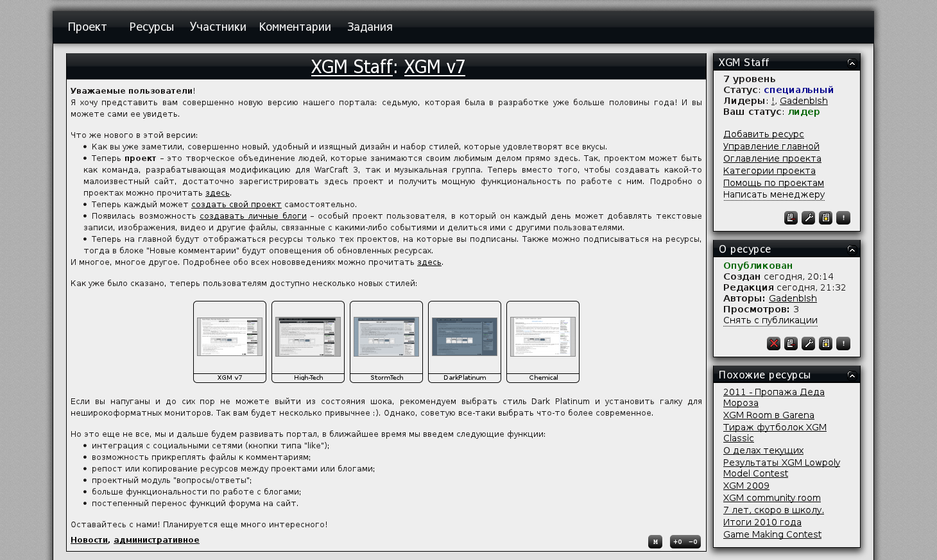Click the blue специальный status text

[x=799, y=90]
